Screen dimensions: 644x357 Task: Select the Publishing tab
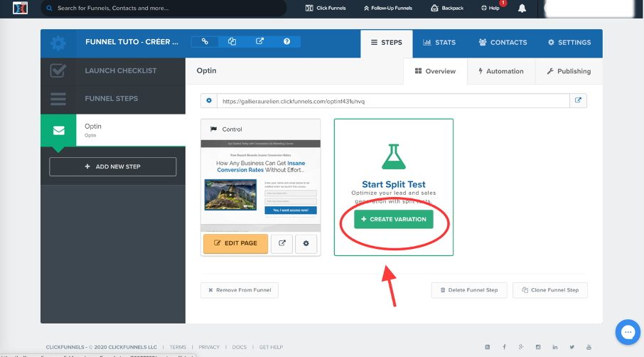(x=569, y=72)
